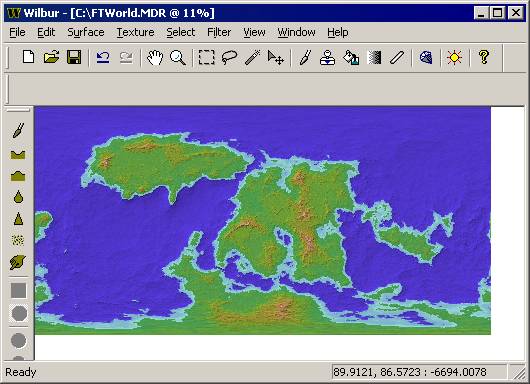
Task: Save using the floppy disk icon
Action: coord(74,57)
